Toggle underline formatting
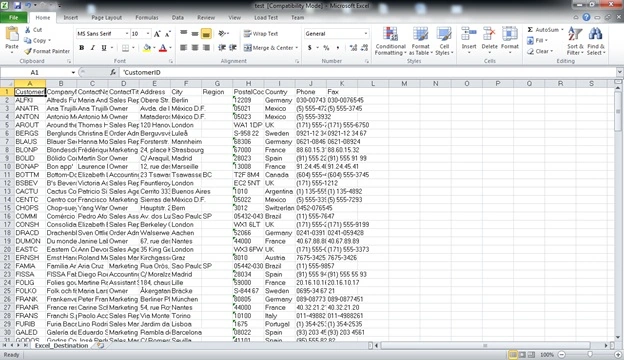The width and height of the screenshot is (624, 360). coord(104,48)
